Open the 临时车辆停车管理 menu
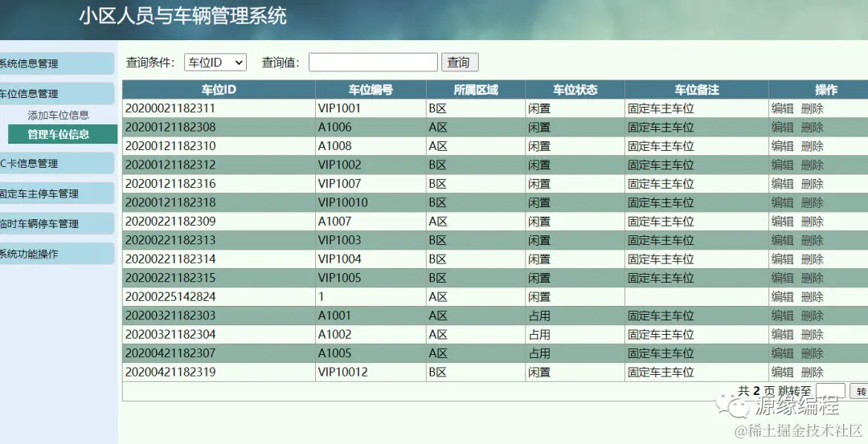 [x=56, y=224]
